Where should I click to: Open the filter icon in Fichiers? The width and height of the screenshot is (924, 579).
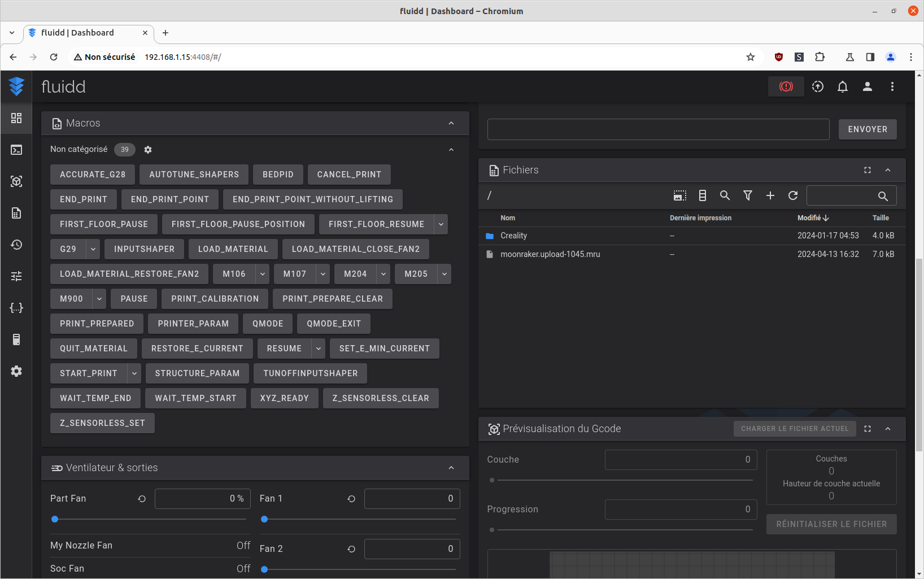coord(748,195)
